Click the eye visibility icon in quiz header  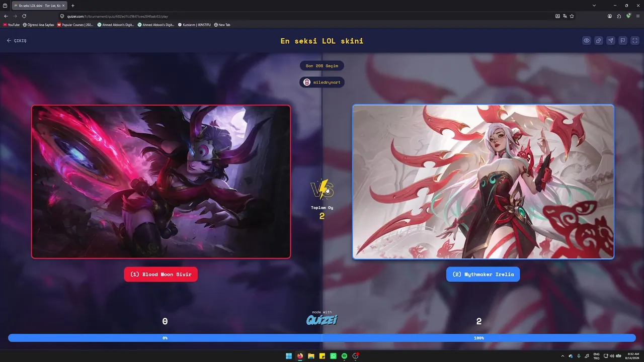pos(587,41)
